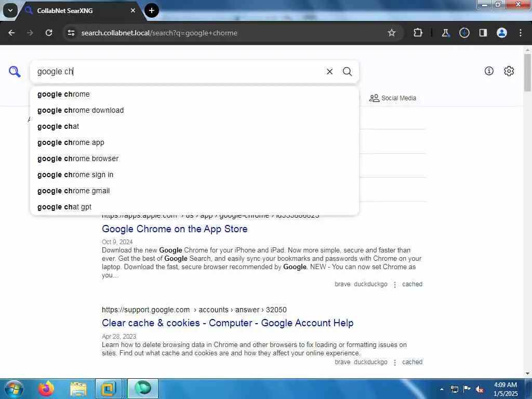Open cached link for App Store result
Screen dimensions: 532x399
click(x=412, y=284)
